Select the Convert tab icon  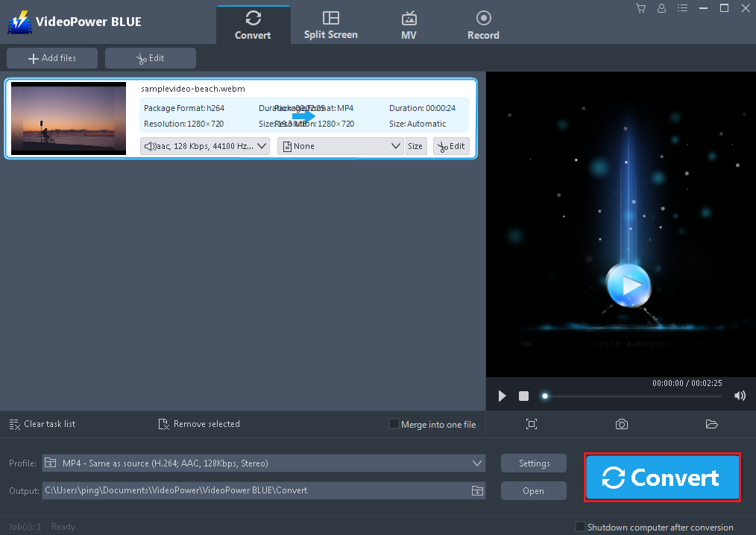(x=253, y=18)
